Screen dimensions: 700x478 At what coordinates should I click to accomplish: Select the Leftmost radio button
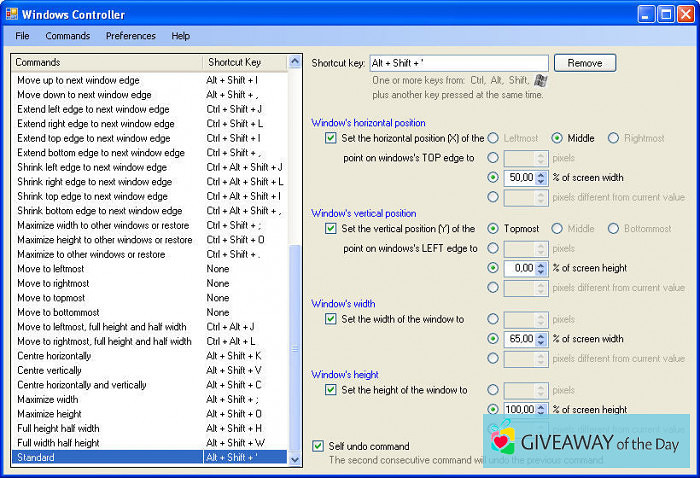(493, 138)
